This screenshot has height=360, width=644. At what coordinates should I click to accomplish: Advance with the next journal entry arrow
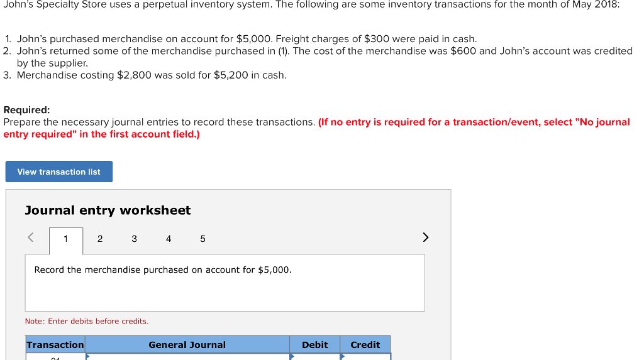point(426,237)
